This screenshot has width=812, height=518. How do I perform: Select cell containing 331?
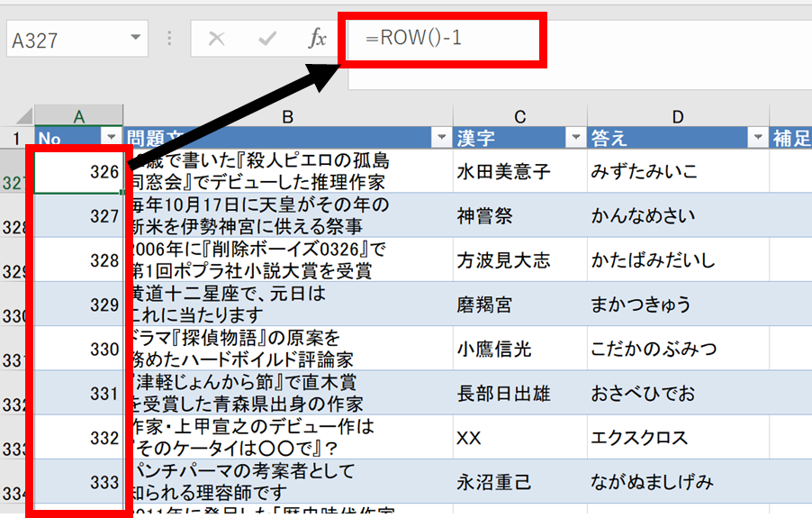(x=78, y=393)
